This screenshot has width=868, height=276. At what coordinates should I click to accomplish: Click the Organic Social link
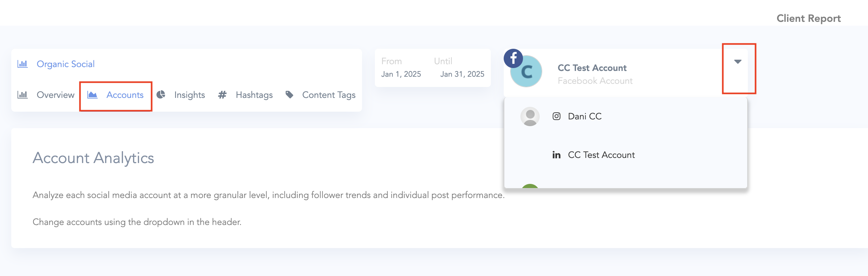pyautogui.click(x=66, y=64)
